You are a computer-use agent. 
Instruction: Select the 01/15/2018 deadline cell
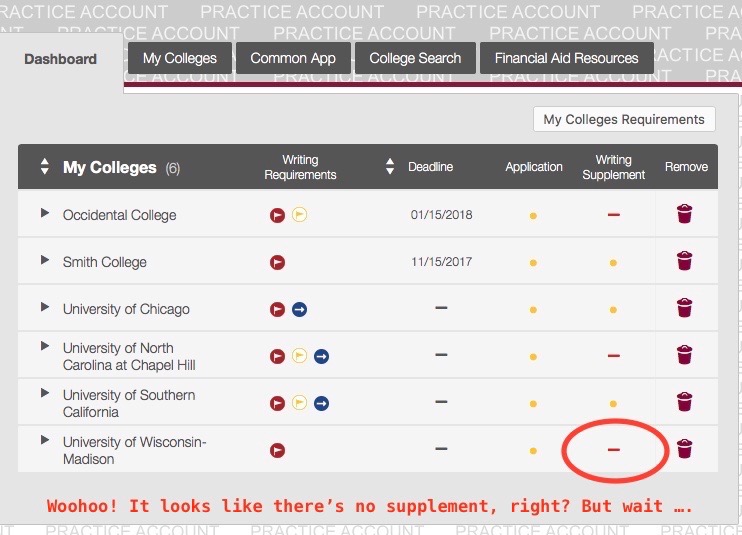tap(441, 215)
